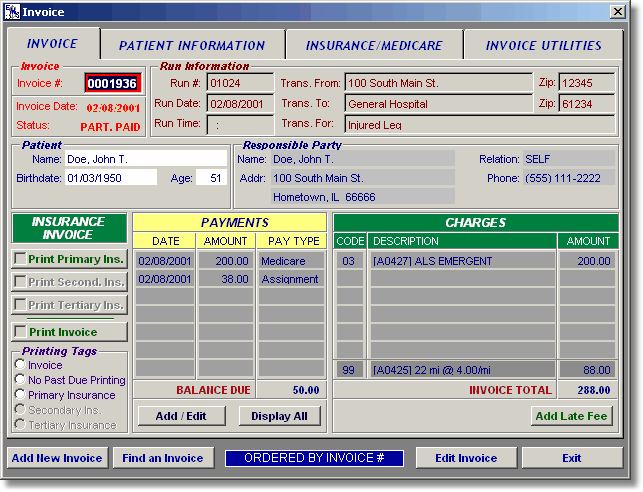This screenshot has height=492, width=643.
Task: Toggle the Print Primary Ins. checkbox
Action: (21, 259)
